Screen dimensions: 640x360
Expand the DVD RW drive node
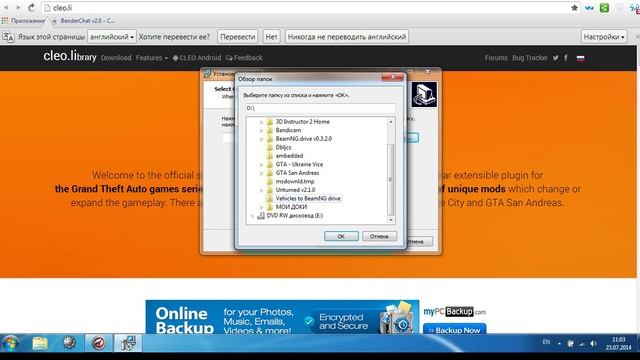(x=252, y=216)
